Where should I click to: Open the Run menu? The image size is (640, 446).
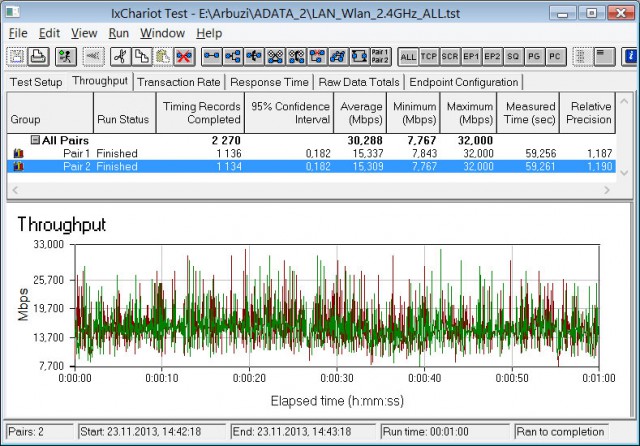click(119, 33)
